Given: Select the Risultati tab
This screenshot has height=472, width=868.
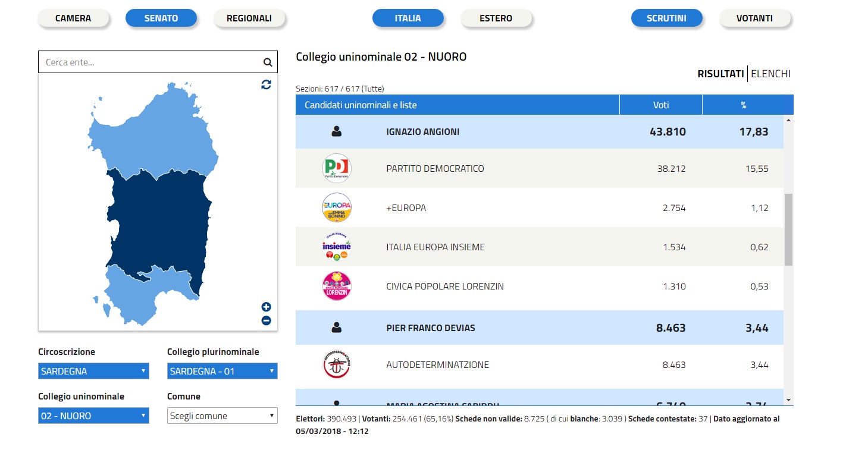Looking at the screenshot, I should [x=720, y=74].
